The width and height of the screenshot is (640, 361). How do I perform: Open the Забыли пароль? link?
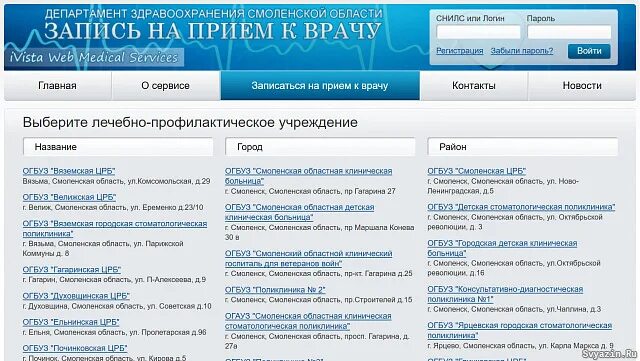coord(522,51)
